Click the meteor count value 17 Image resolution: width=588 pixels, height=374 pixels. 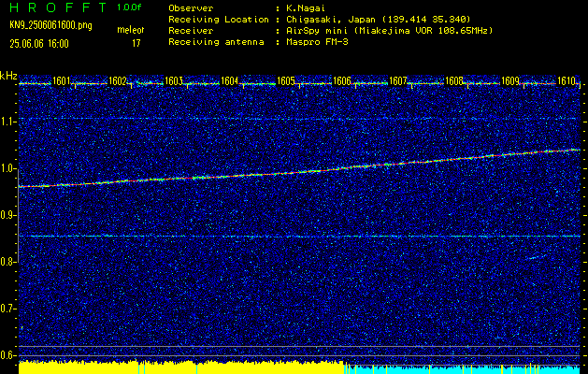[x=136, y=43]
